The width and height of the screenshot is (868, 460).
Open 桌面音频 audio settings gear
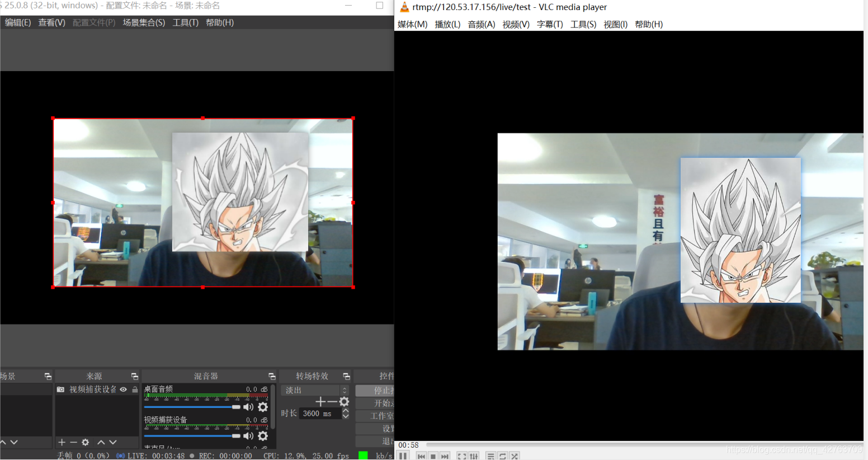[263, 407]
